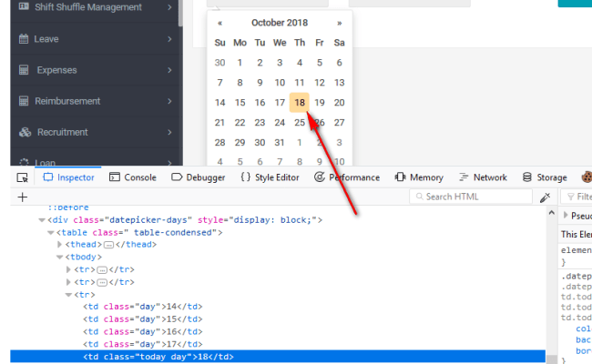This screenshot has width=592, height=364.
Task: Click the Console tab icon
Action: click(x=115, y=177)
